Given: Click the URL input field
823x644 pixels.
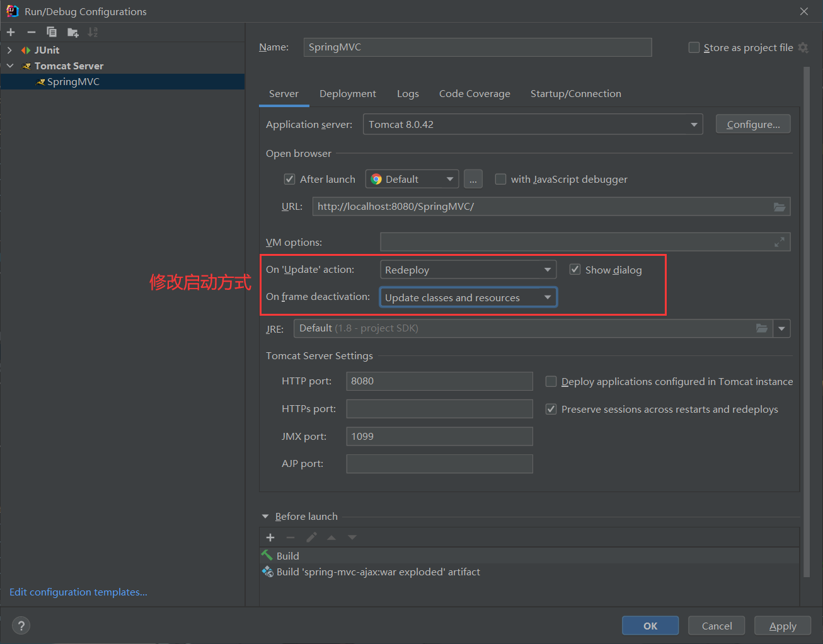Looking at the screenshot, I should (551, 207).
